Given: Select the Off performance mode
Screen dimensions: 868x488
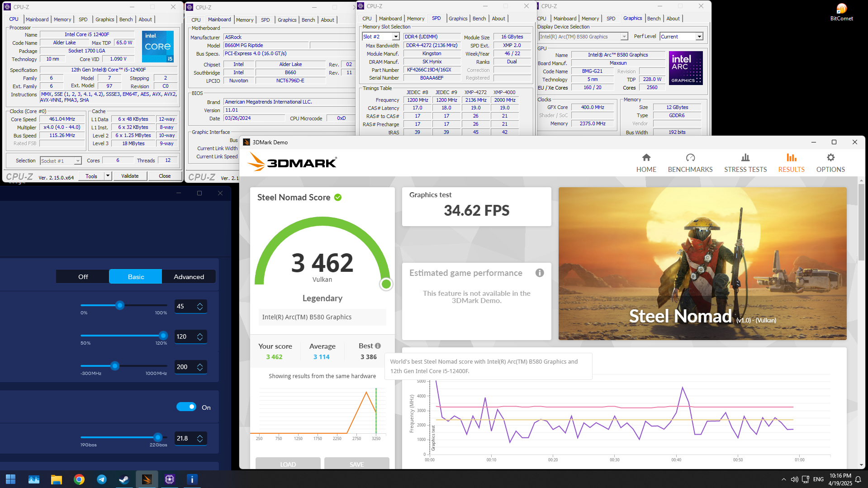Looking at the screenshot, I should pos(83,276).
